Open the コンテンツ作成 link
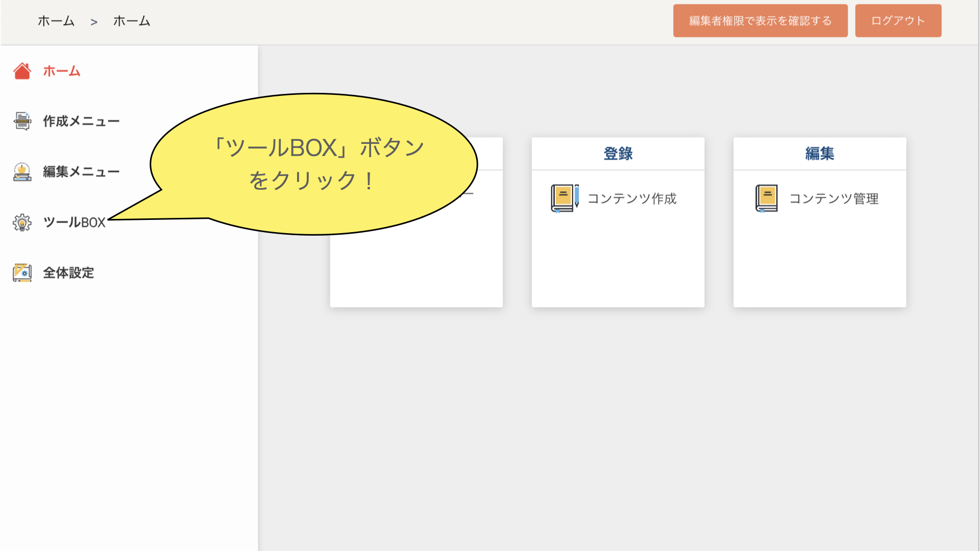The width and height of the screenshot is (980, 551). tap(632, 198)
